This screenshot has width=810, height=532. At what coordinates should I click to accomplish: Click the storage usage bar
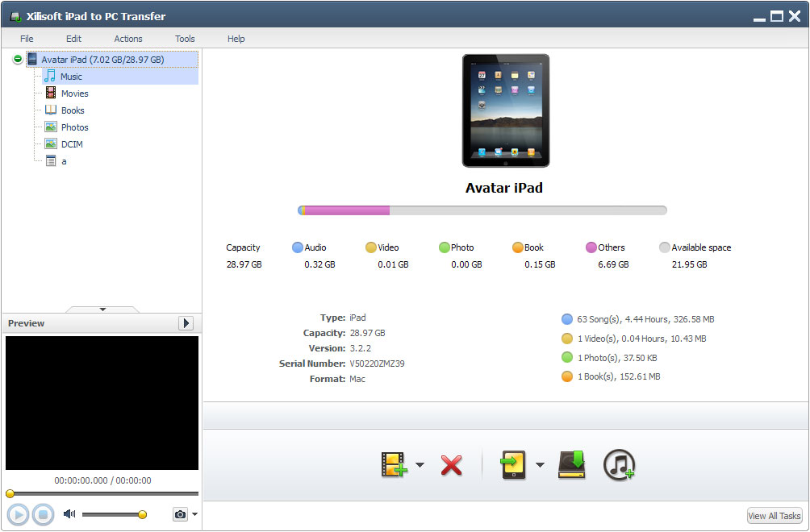(x=482, y=210)
